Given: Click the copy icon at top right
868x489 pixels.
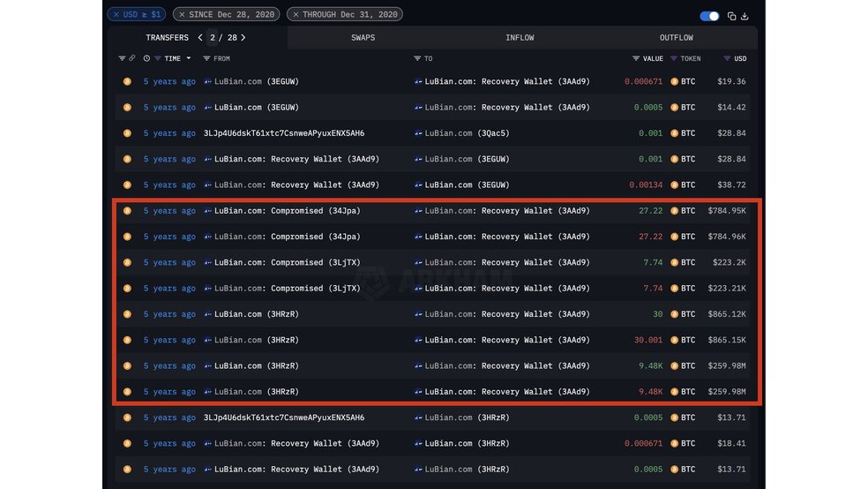Looking at the screenshot, I should click(731, 16).
